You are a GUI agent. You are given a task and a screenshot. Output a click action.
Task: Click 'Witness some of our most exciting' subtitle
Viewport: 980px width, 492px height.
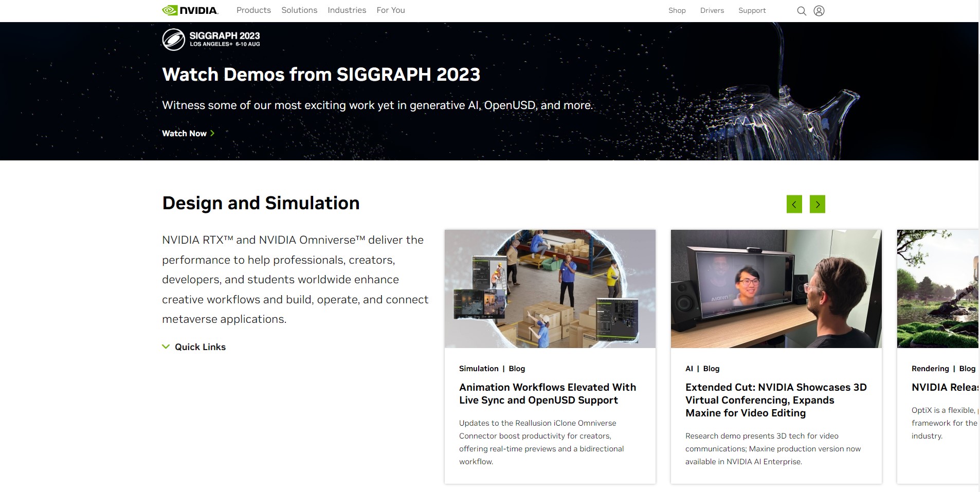[377, 105]
